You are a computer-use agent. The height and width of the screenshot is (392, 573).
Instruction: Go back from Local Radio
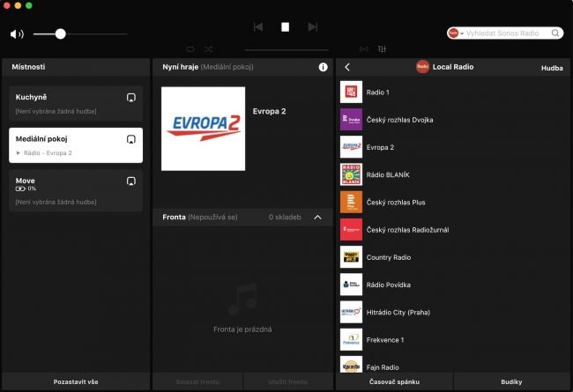click(347, 67)
